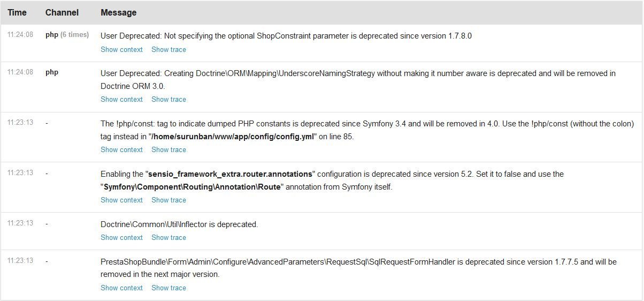Viewport: 644px width, 301px height.
Task: Click the bold sensio_framework_extra.router.annotations text
Action: coord(230,174)
